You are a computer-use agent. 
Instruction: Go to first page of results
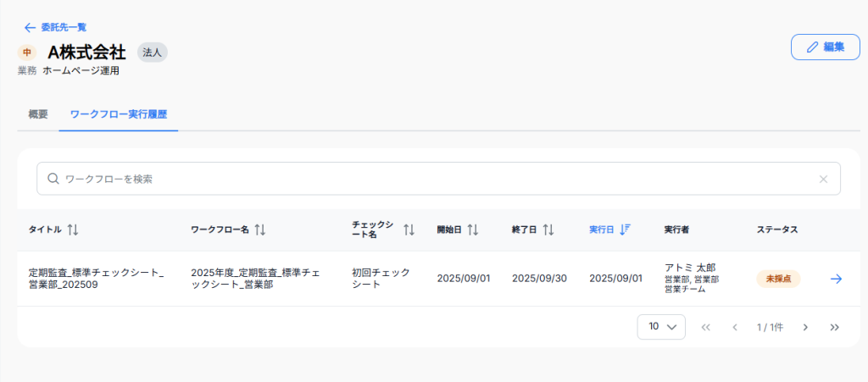[705, 327]
